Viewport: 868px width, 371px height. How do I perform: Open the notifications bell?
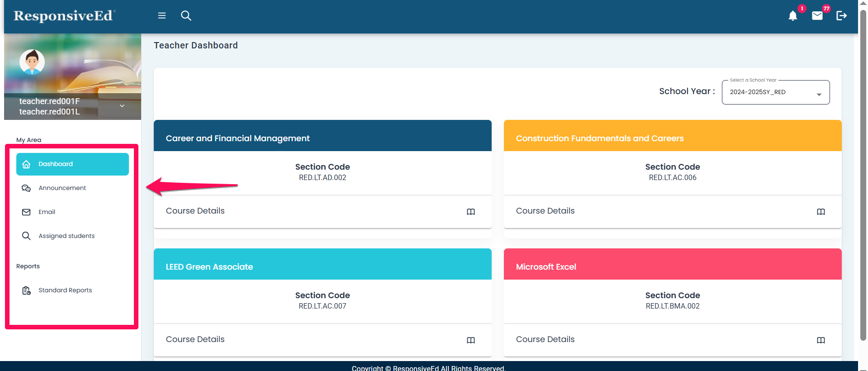click(x=792, y=16)
